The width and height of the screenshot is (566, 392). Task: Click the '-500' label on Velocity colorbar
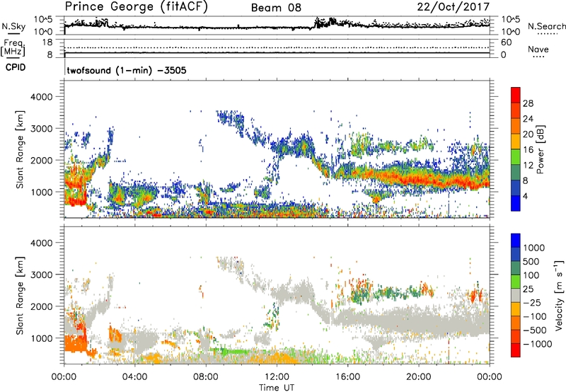(x=535, y=330)
